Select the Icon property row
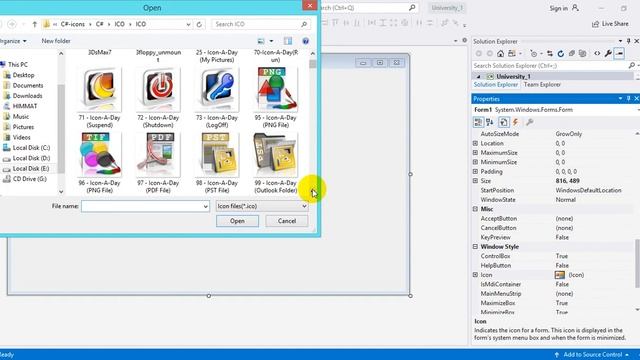 point(553,275)
